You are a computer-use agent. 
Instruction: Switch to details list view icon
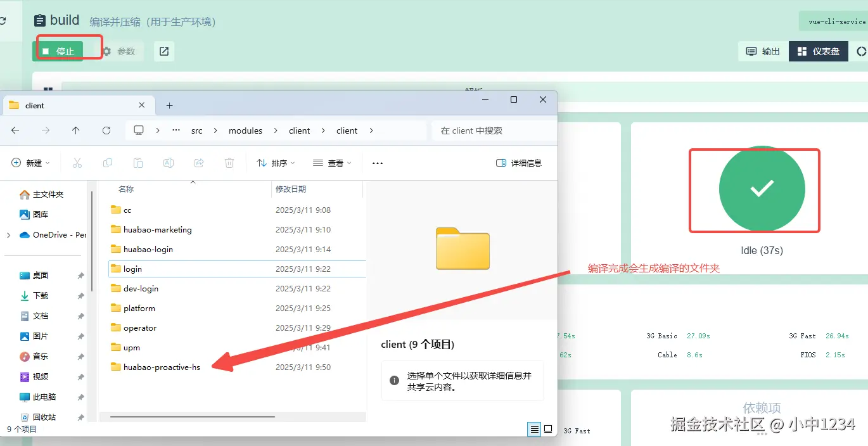coord(535,430)
